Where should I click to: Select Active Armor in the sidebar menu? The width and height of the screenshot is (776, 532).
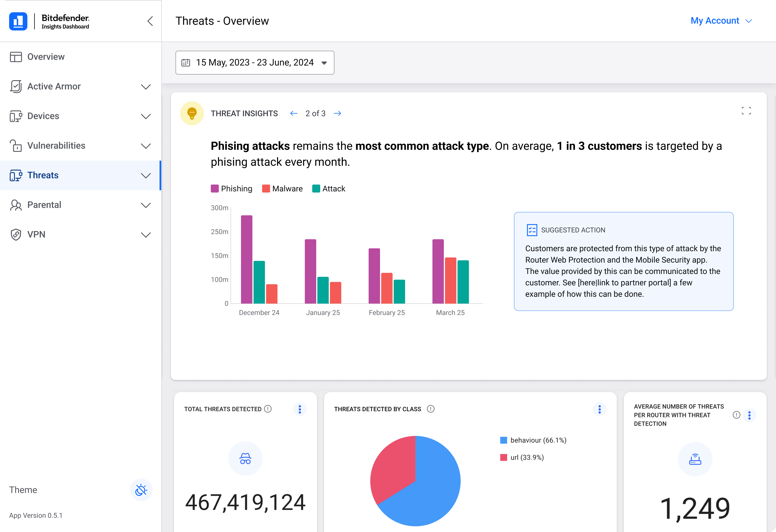click(x=81, y=86)
